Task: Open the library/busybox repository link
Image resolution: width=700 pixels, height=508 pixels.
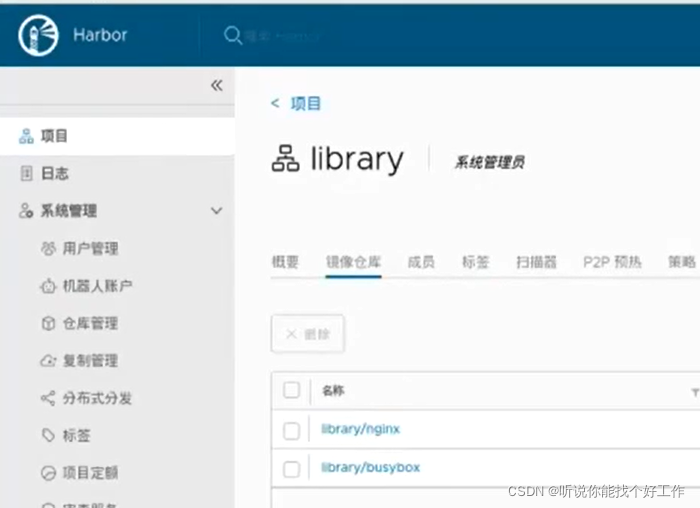Action: 371,467
